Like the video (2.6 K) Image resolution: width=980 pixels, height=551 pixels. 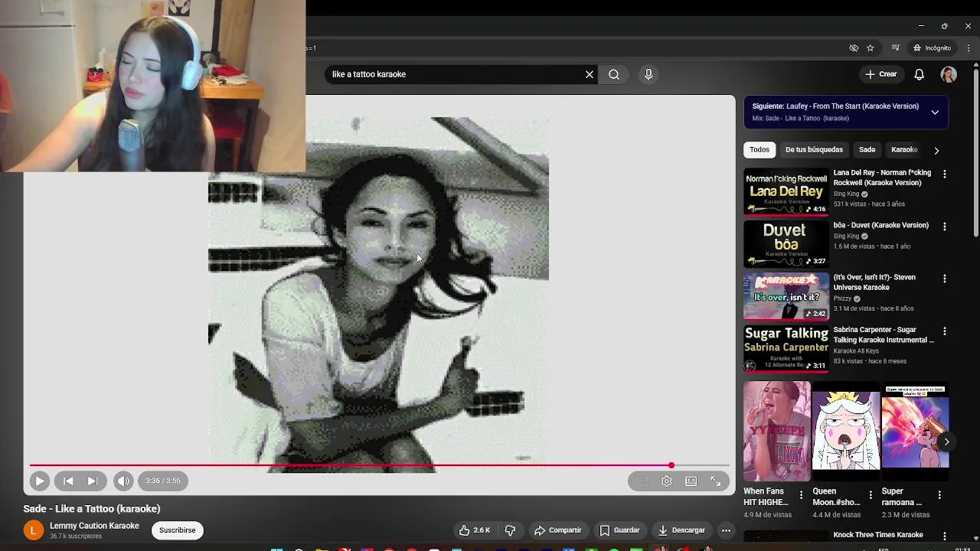(x=474, y=530)
